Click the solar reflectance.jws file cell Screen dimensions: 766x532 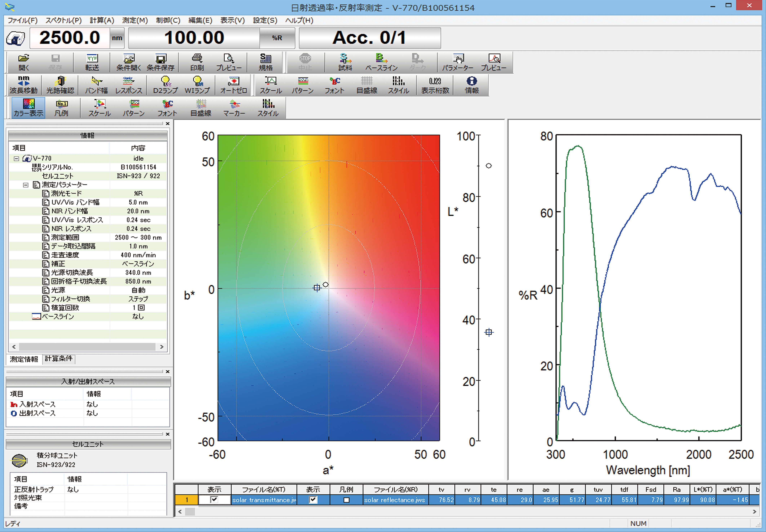pos(396,500)
